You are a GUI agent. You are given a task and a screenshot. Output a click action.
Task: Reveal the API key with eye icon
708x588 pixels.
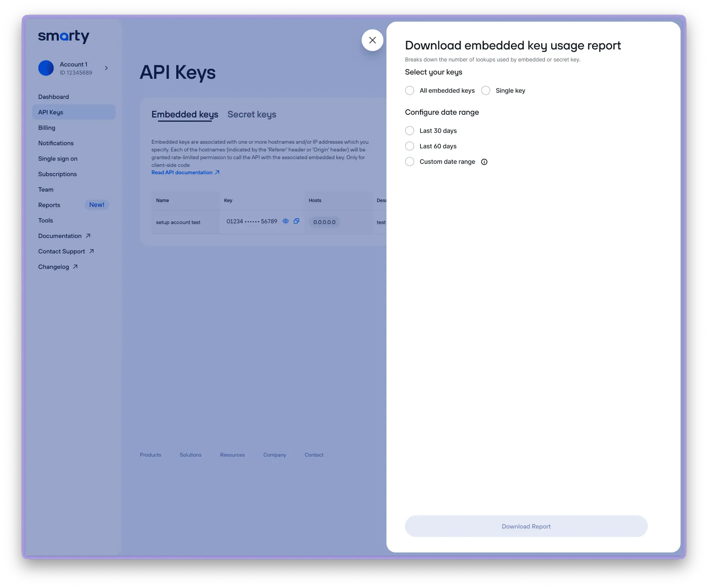(286, 221)
